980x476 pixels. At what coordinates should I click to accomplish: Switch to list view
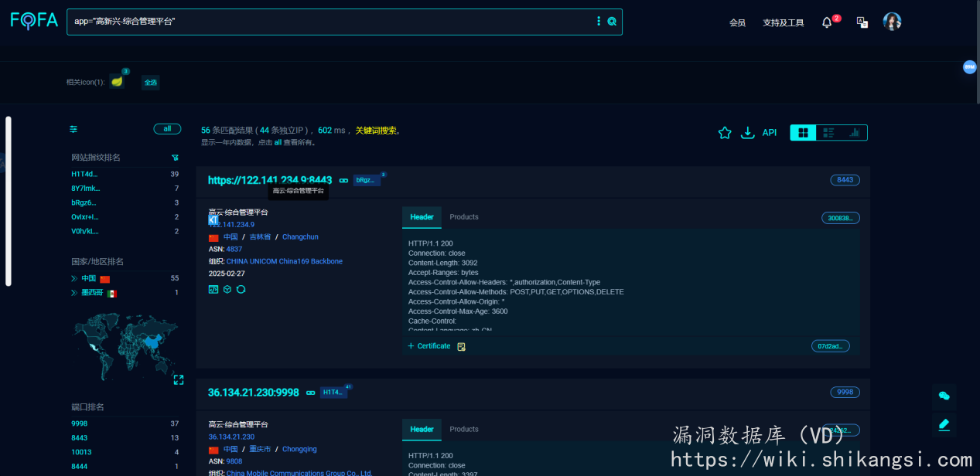coord(828,133)
